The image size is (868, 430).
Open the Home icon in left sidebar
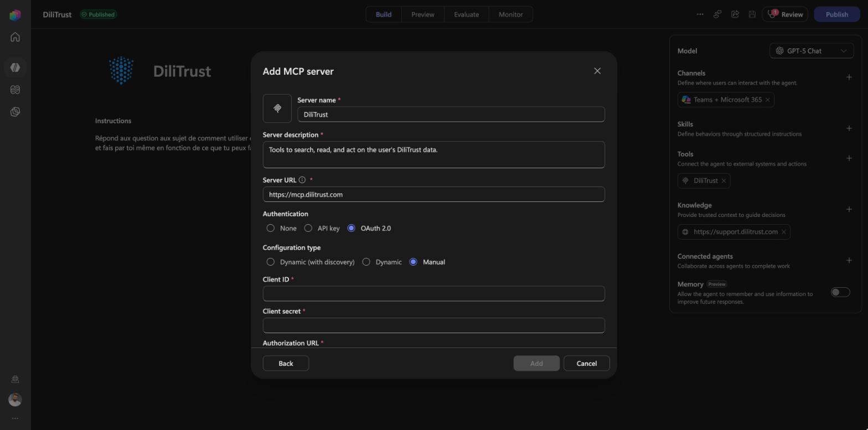pos(15,37)
